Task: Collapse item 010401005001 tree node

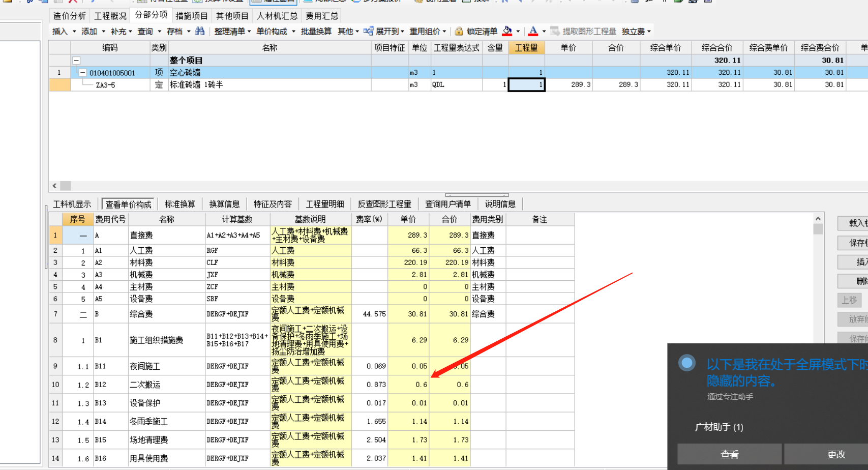Action: coord(83,73)
